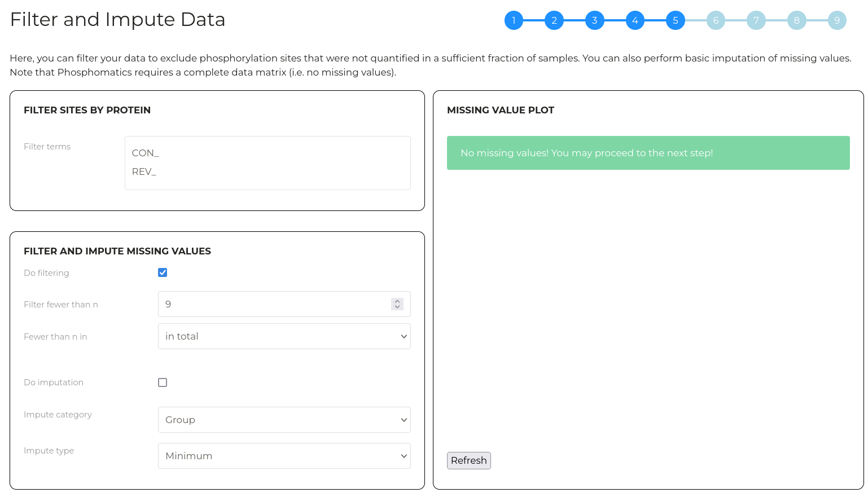Jump to step 7 circle
The width and height of the screenshot is (868, 497).
(x=756, y=20)
